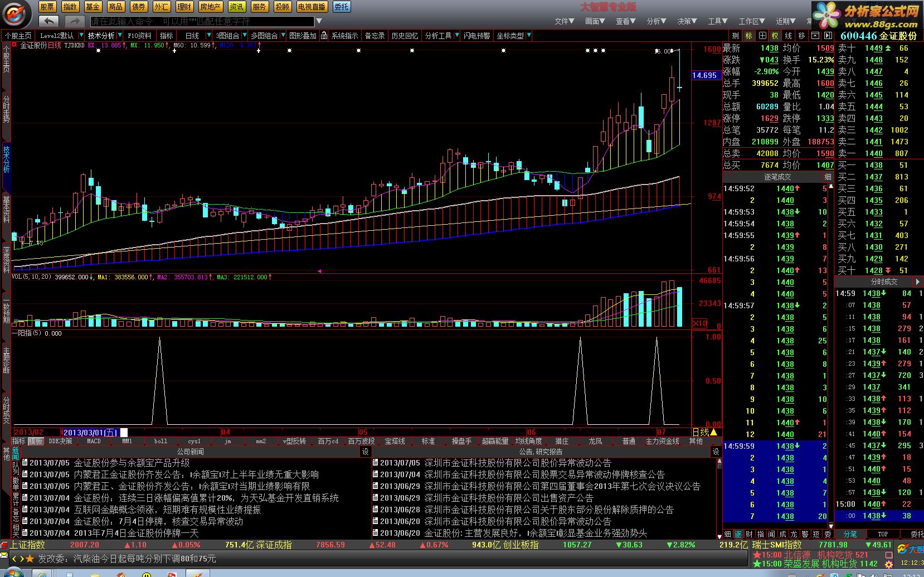This screenshot has height=577, width=924.
Task: Click the panel collapse play icon
Action: (828, 36)
